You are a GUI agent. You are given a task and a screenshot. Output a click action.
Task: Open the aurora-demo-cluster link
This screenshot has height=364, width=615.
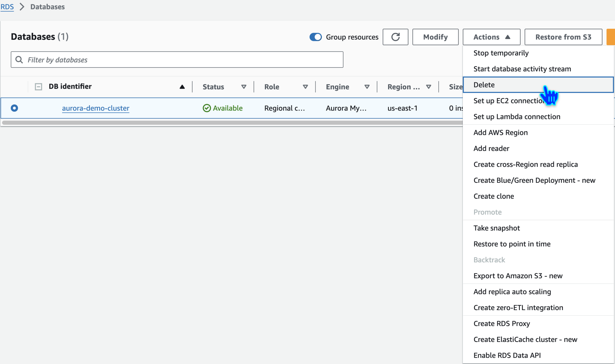95,108
